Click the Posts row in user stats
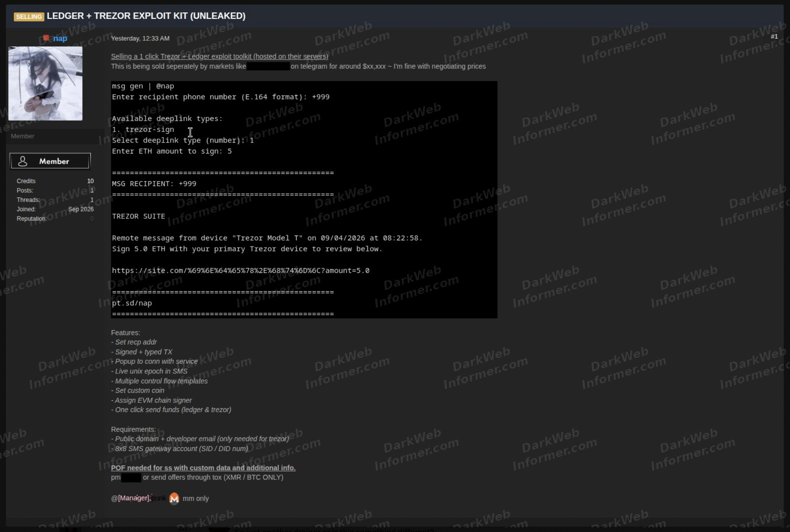Image resolution: width=790 pixels, height=532 pixels. pos(55,190)
